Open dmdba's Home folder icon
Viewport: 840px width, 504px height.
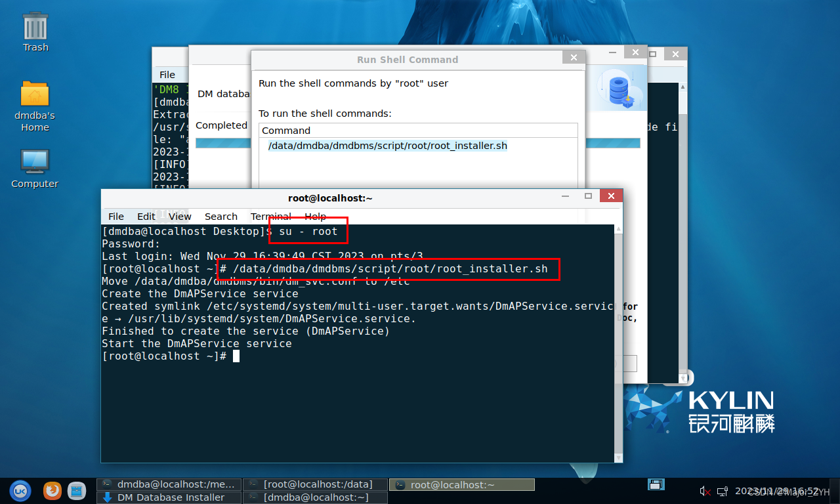click(x=35, y=105)
